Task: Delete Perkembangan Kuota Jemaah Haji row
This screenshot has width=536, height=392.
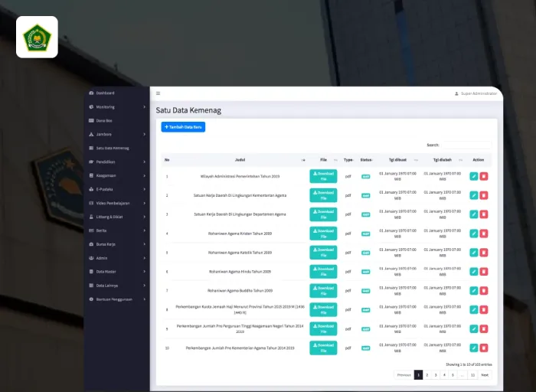Action: [x=483, y=309]
